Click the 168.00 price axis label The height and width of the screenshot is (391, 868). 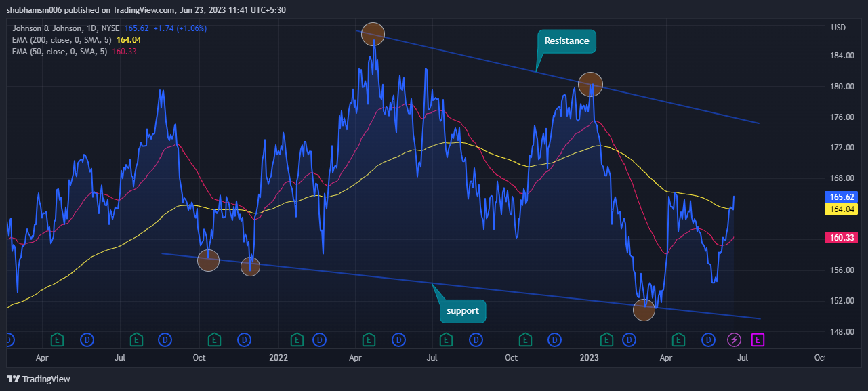point(841,178)
